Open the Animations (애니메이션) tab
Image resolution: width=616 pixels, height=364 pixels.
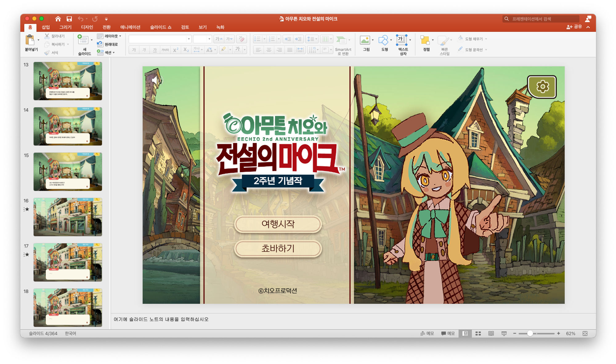[130, 27]
